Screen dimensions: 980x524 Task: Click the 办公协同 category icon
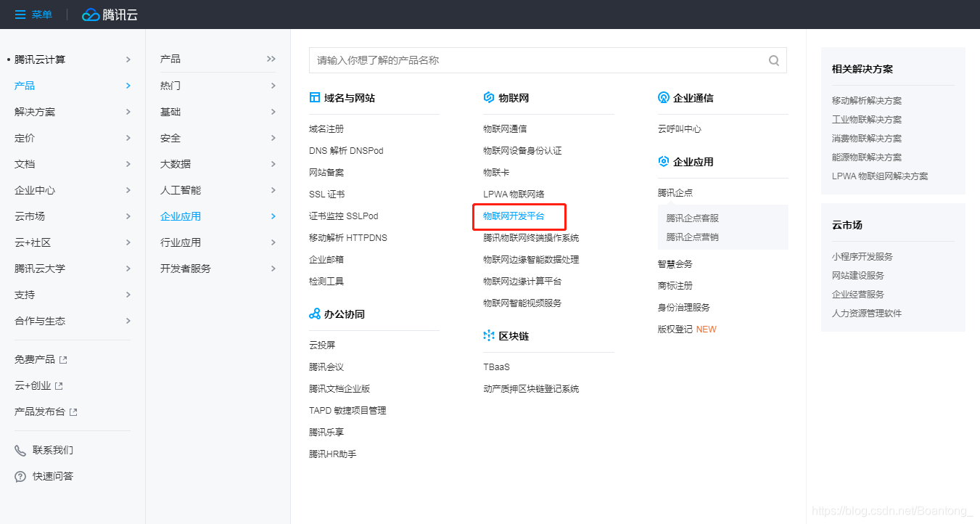(x=314, y=314)
